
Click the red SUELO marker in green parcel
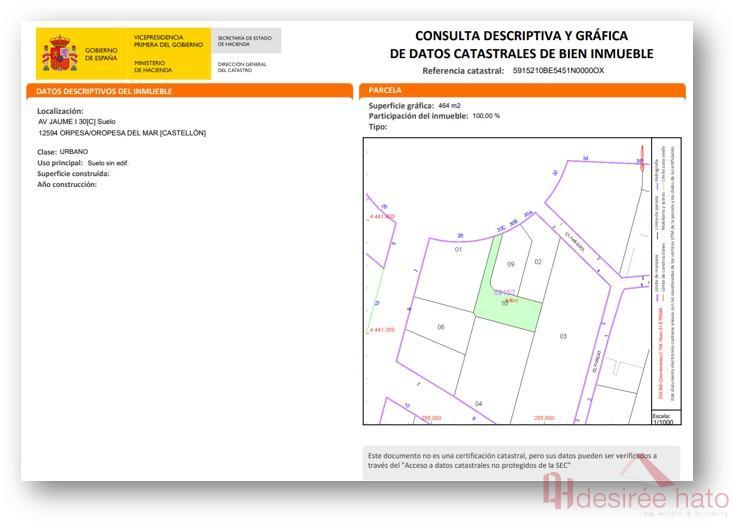point(510,299)
